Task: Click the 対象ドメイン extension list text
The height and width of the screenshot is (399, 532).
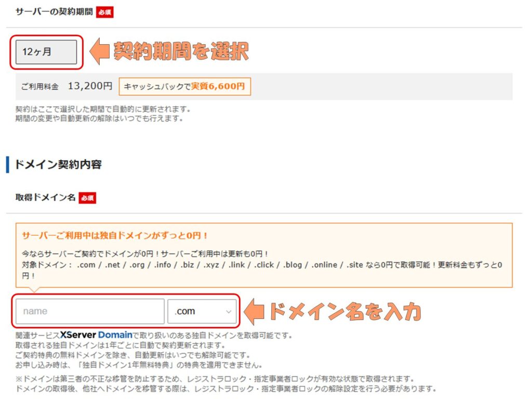Action: [x=260, y=264]
